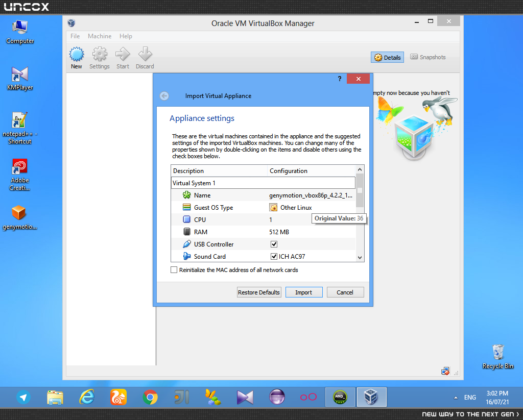Toggle Sound Card ICH AC97 checkbox

[274, 256]
